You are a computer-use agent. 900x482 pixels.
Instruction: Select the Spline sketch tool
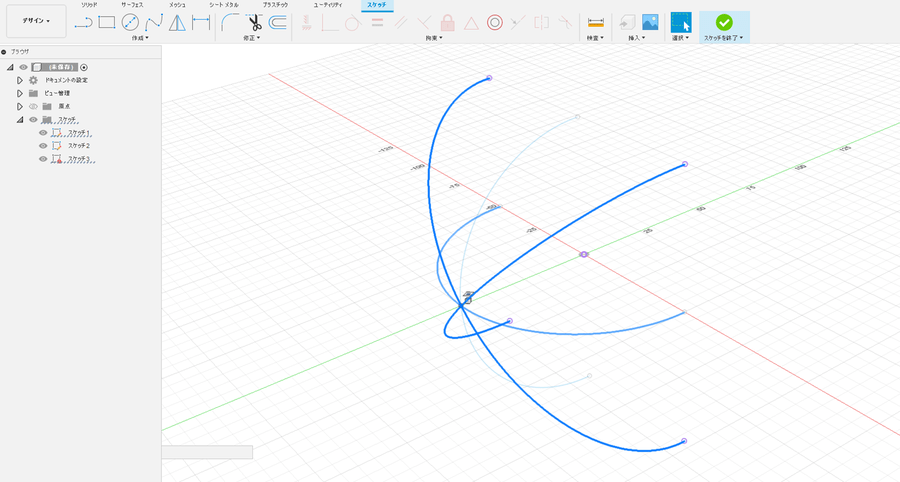click(154, 22)
